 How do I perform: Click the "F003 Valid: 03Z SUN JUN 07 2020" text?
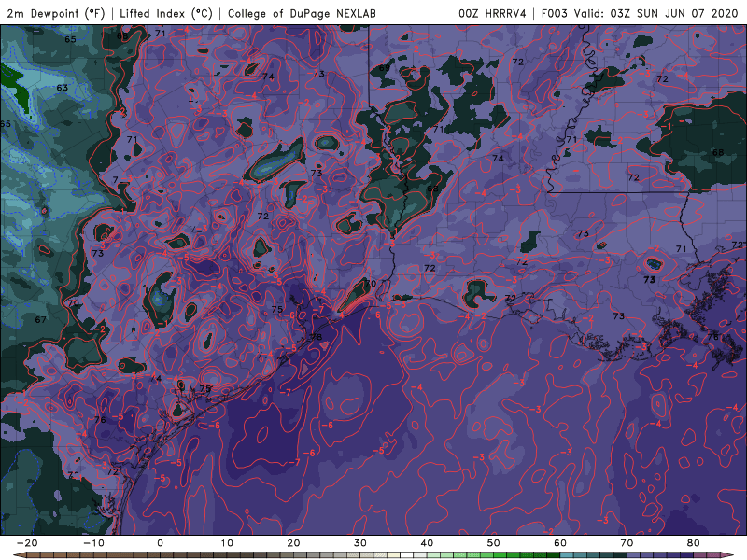640,13
